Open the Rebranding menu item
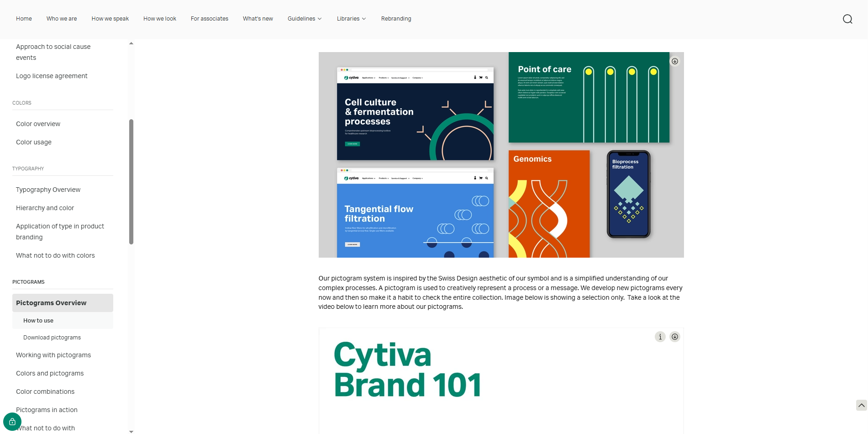 coord(396,19)
